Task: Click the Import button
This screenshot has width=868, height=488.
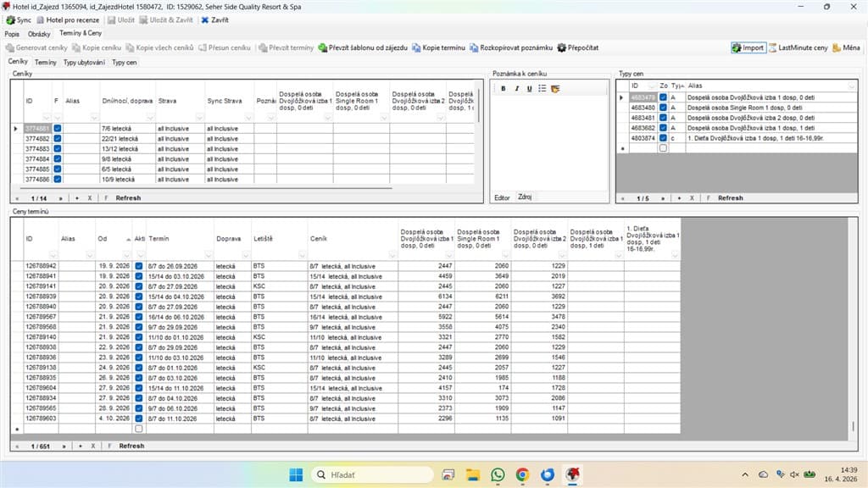Action: (748, 47)
